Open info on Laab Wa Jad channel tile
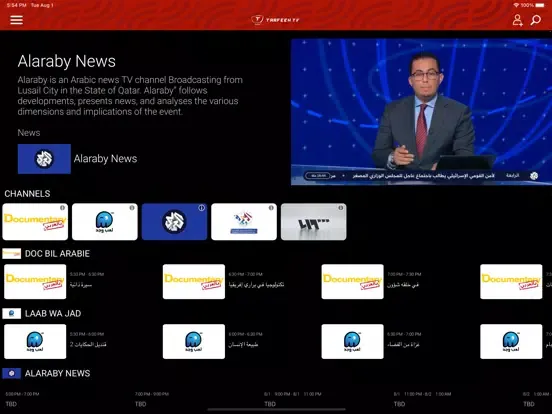The height and width of the screenshot is (414, 552). pyautogui.click(x=132, y=208)
